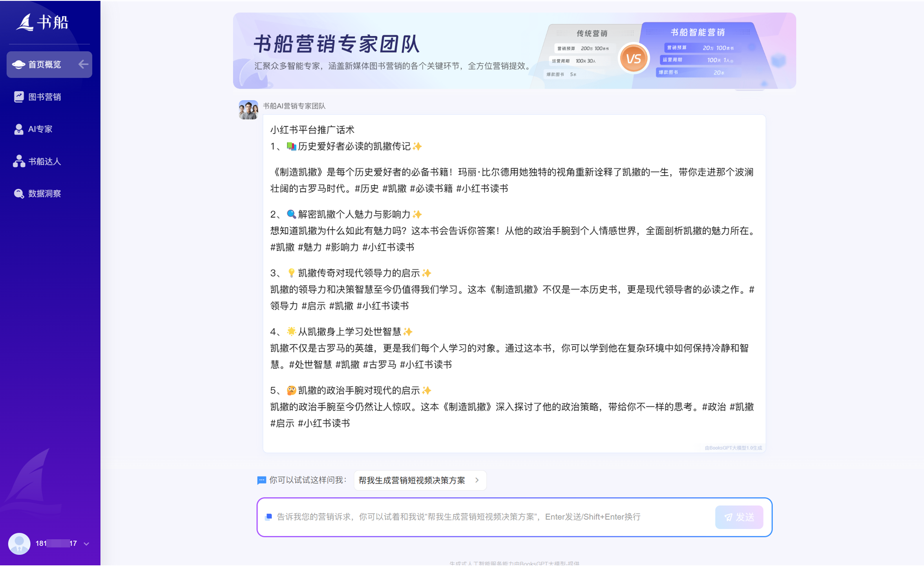Screen dimensions: 924x567
Task: Click the 书船营销专家团队 banner
Action: pyautogui.click(x=514, y=51)
